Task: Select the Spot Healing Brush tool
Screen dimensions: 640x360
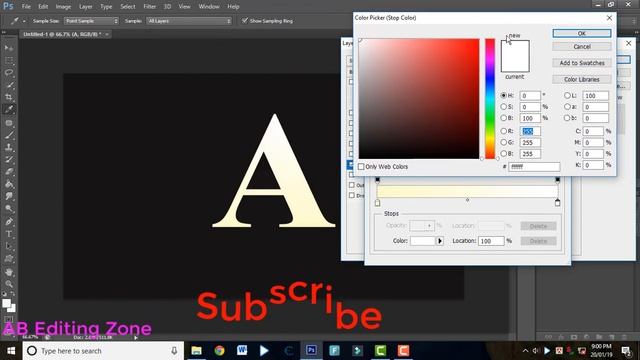Action: [9, 122]
